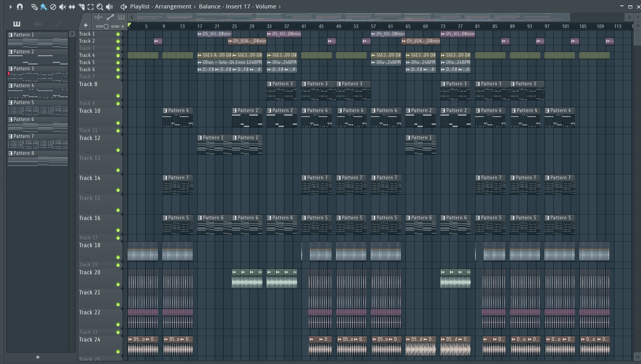The image size is (641, 364).
Task: Add new pattern with bottom plus
Action: click(x=38, y=357)
